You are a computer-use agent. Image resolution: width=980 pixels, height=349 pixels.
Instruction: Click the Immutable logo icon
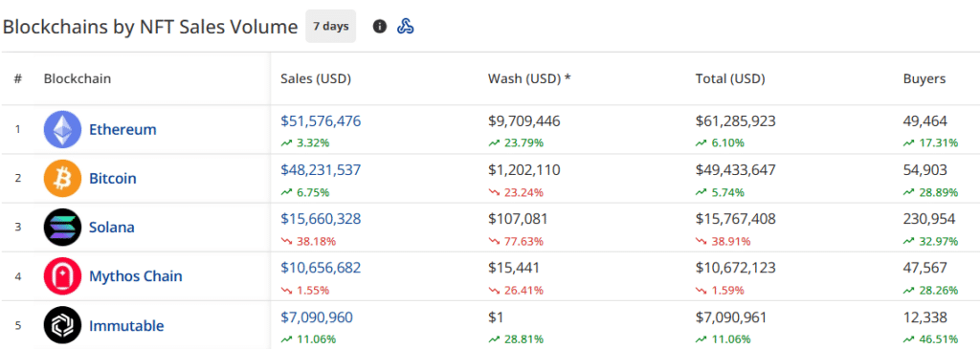coord(62,325)
